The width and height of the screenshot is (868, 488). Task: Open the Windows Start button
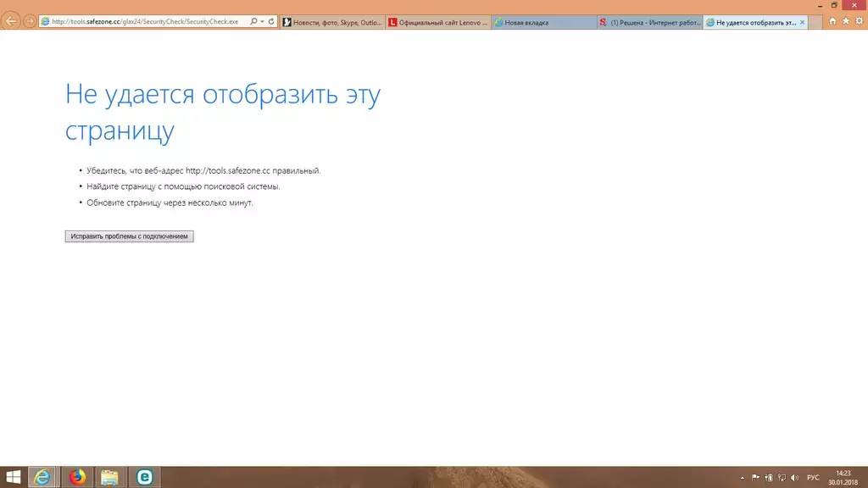13,477
